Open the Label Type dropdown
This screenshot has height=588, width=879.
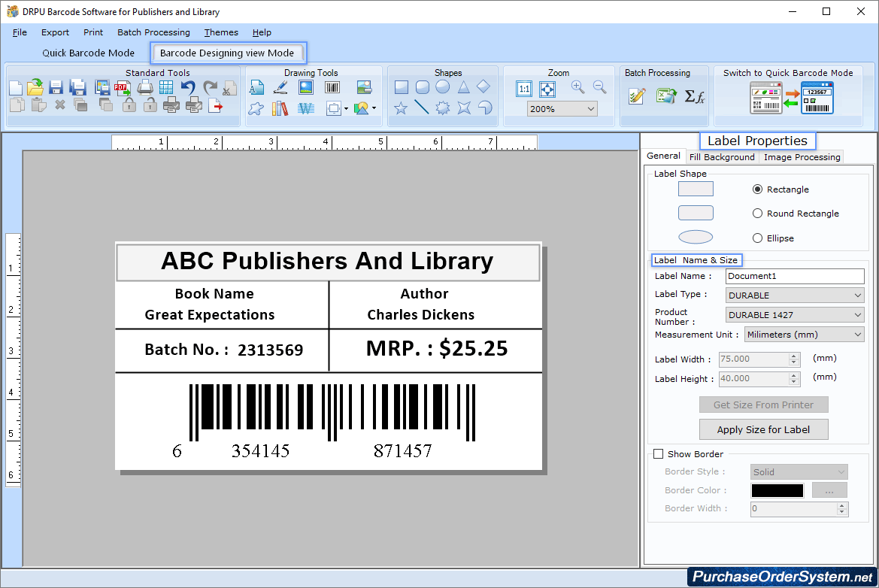pyautogui.click(x=794, y=296)
